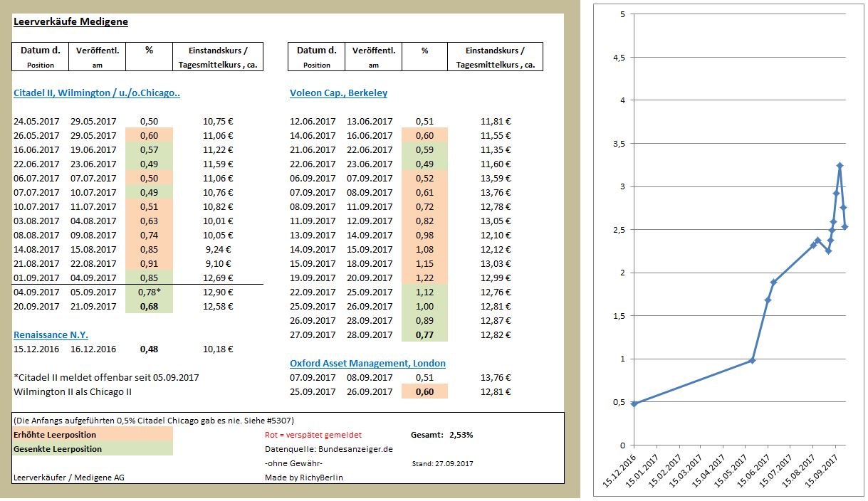Viewport: 868px width, 501px height.
Task: Select the highest peak data point on chart
Action: point(839,165)
